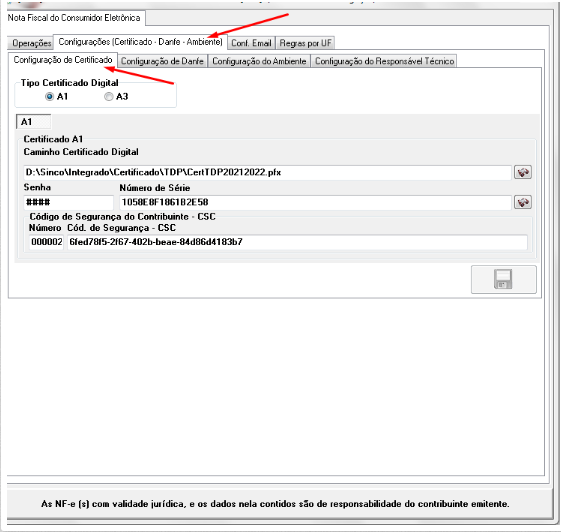561x532 pixels.
Task: Click into the Senha password field
Action: click(68, 202)
